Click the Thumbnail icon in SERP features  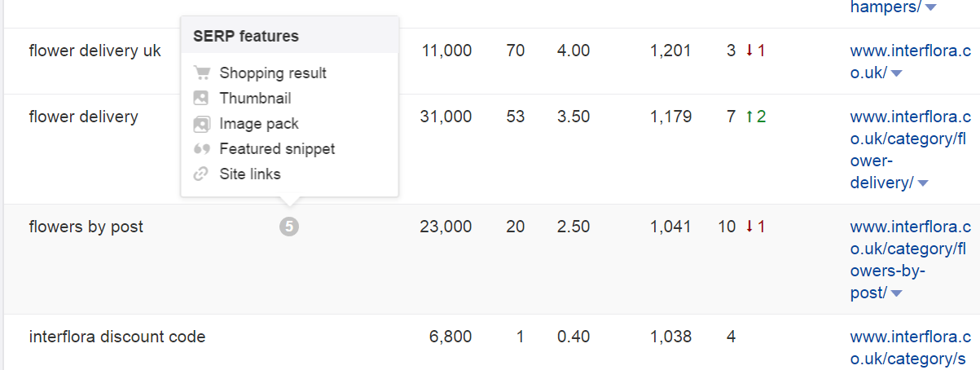pos(201,99)
